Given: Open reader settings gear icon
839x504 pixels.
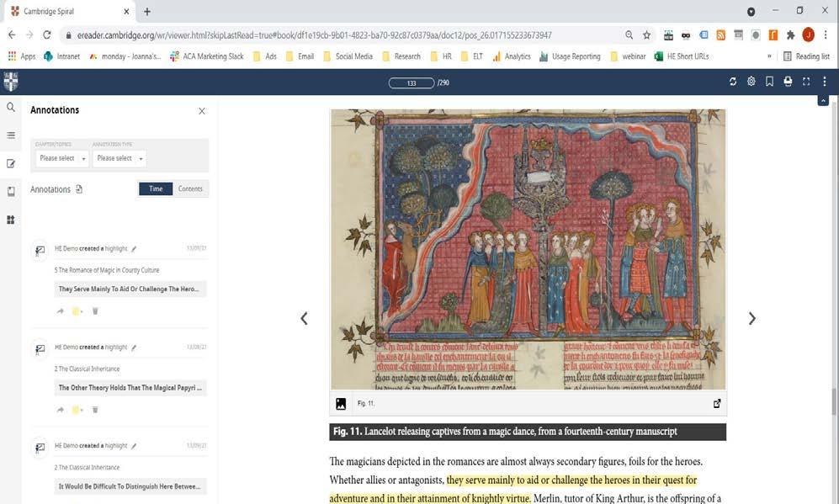Looking at the screenshot, I should [x=751, y=82].
